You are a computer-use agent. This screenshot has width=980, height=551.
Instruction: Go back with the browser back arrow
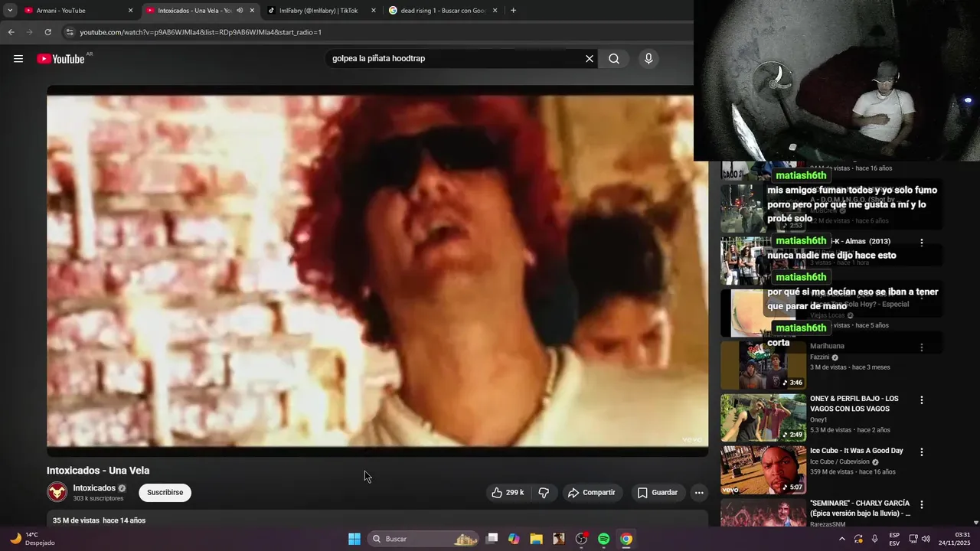click(x=11, y=32)
